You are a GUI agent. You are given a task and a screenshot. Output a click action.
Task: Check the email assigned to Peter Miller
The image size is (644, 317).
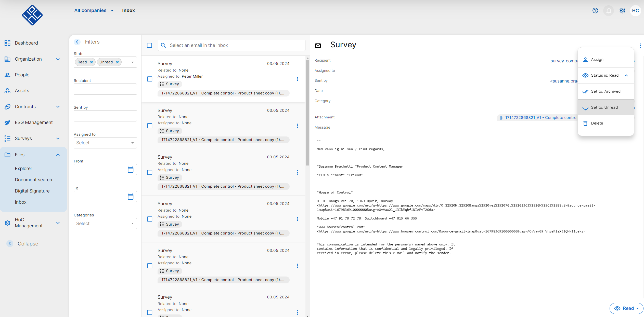tap(150, 79)
